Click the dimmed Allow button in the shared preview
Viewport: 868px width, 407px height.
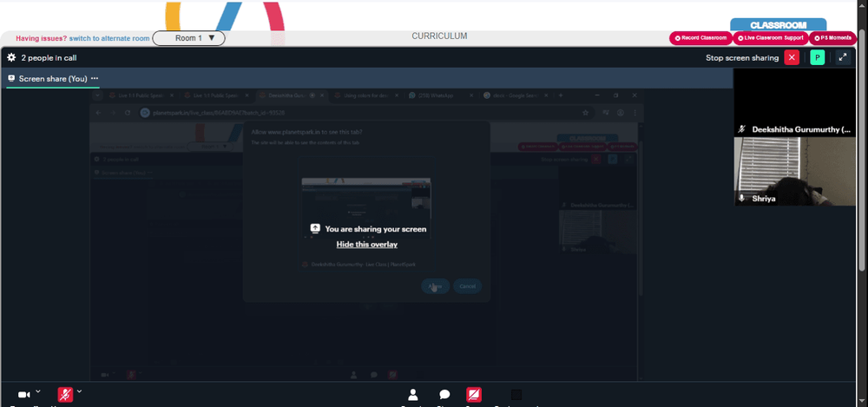435,286
